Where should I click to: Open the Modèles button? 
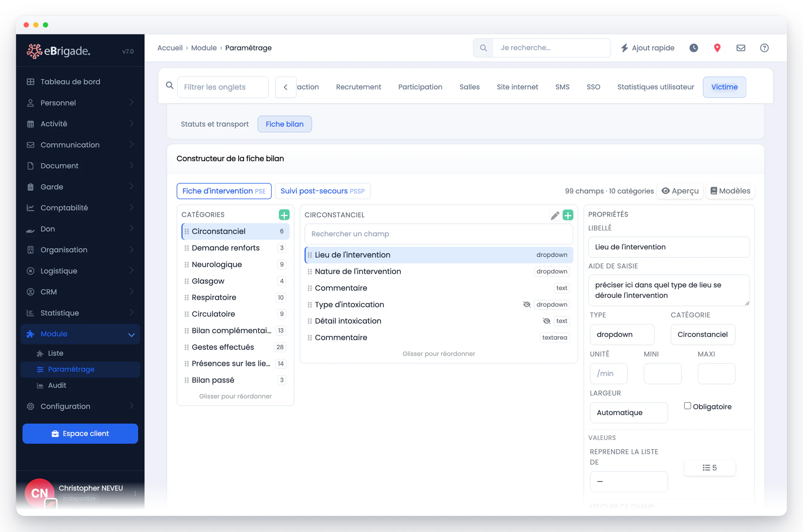point(730,191)
